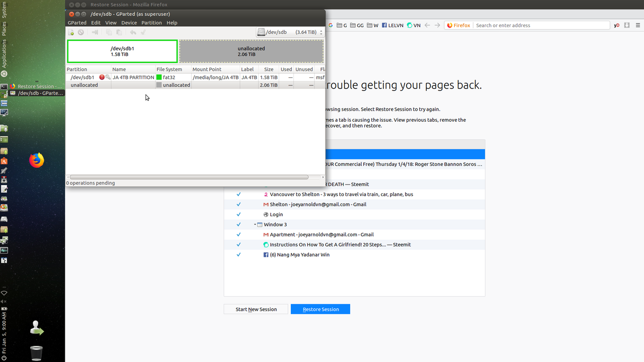Click the yD toolbar icon in Firefox
644x362 pixels.
point(616,25)
